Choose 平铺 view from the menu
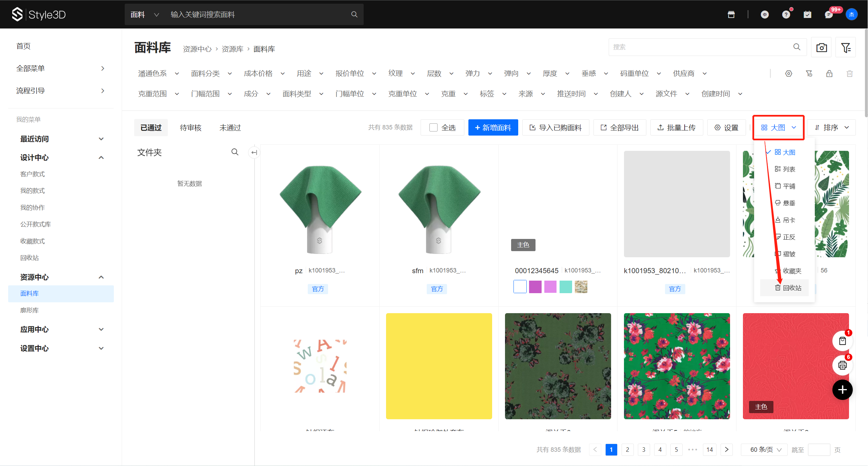This screenshot has width=868, height=466. (x=785, y=186)
